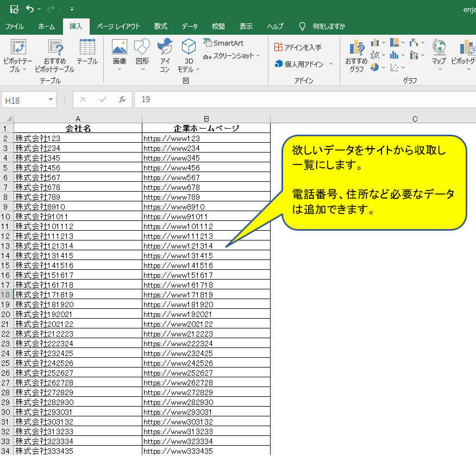The height and width of the screenshot is (456, 476).
Task: Select the 挿入 ribbon tab
Action: pos(76,27)
